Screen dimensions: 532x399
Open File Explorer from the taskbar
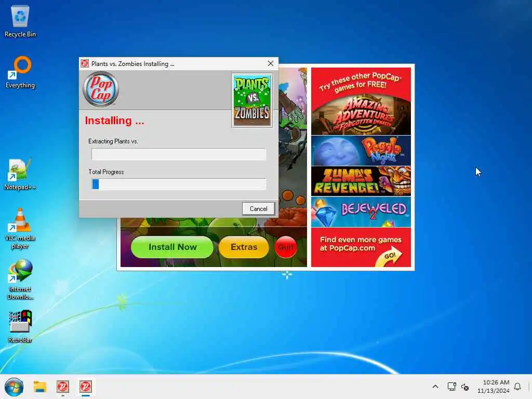point(39,387)
